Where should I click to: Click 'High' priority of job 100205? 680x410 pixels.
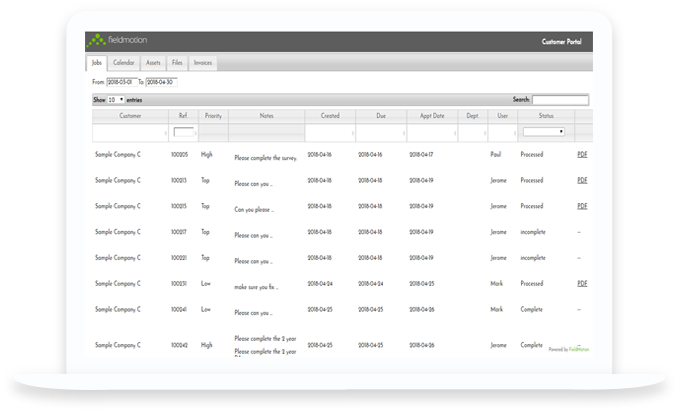pyautogui.click(x=207, y=154)
